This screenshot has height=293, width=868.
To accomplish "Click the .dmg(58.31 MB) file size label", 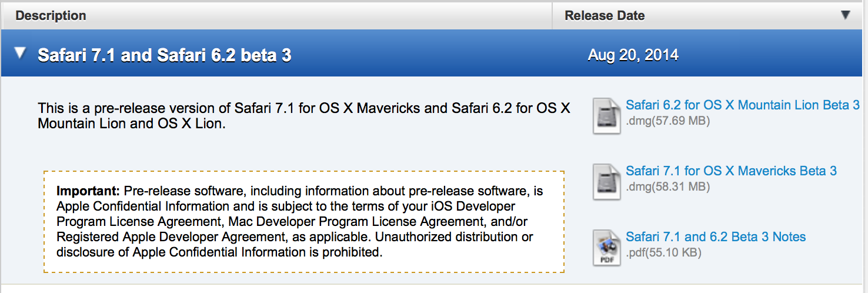I will pyautogui.click(x=668, y=187).
